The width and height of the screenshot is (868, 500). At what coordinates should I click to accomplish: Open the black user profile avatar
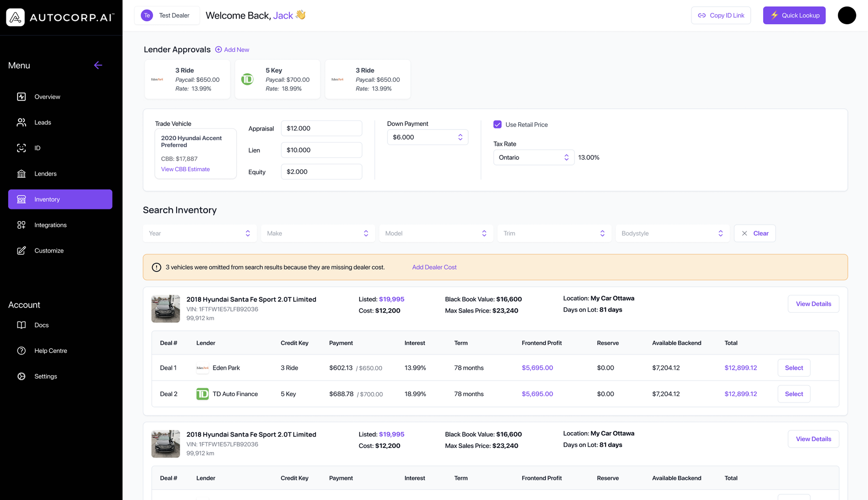[x=847, y=15]
